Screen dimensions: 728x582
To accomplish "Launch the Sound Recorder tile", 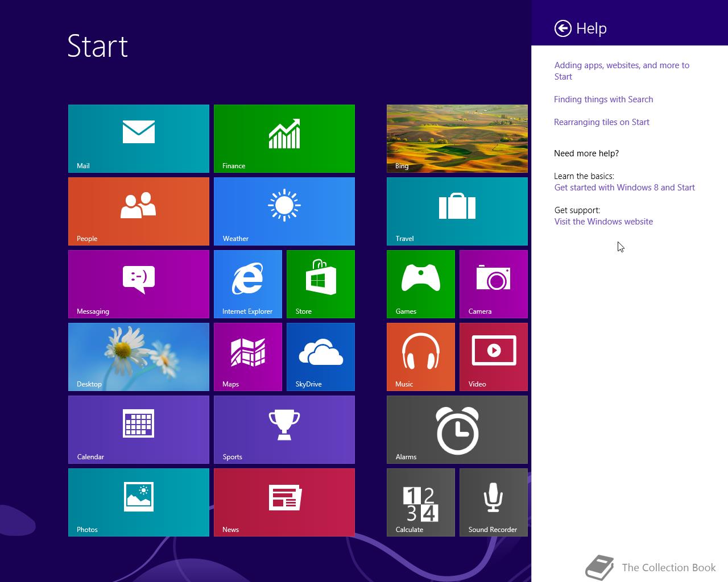I will pos(494,502).
